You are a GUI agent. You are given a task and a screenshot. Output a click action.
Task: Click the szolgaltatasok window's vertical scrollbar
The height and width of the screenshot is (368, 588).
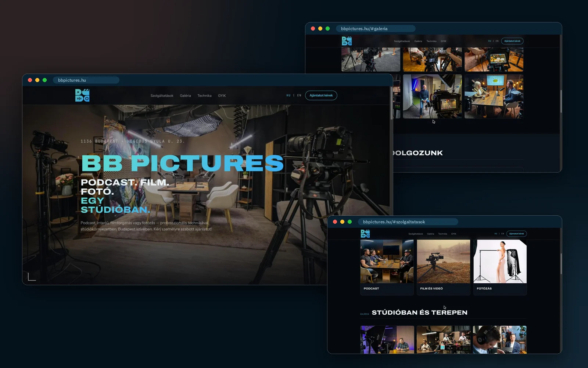pos(560,263)
